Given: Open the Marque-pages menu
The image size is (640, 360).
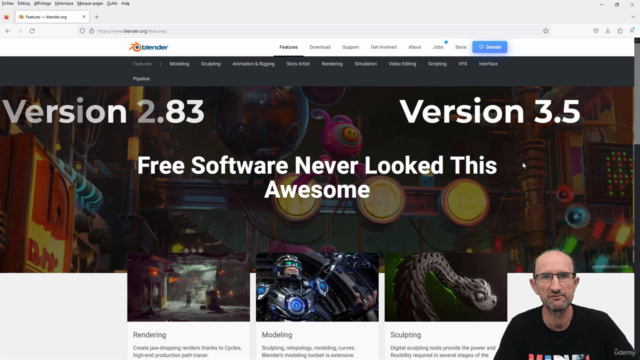Looking at the screenshot, I should pos(90,3).
